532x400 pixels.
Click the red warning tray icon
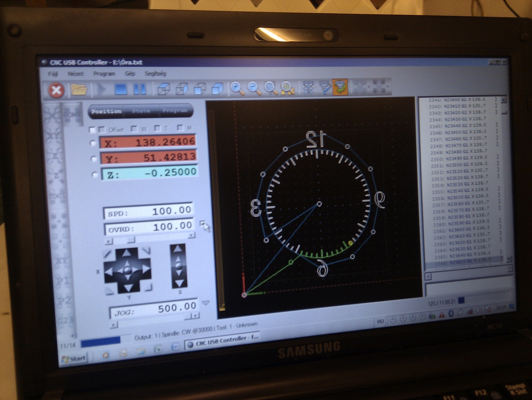point(441,315)
